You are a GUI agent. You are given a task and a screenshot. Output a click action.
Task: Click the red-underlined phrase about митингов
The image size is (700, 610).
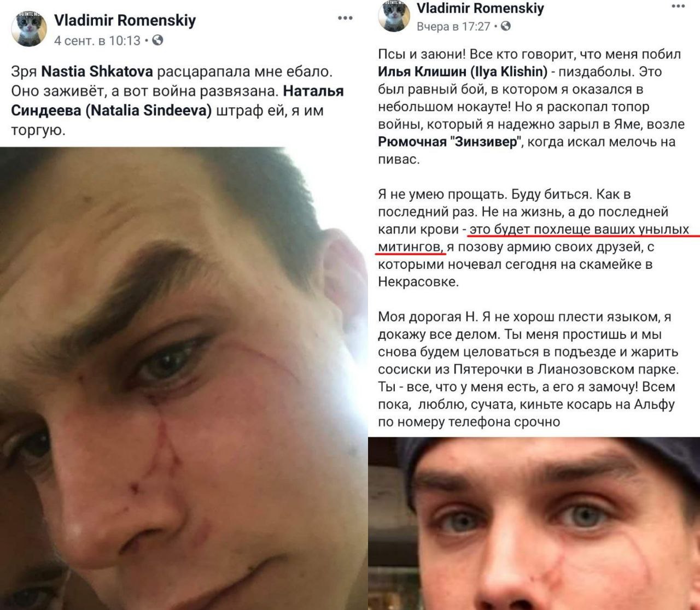click(x=533, y=238)
